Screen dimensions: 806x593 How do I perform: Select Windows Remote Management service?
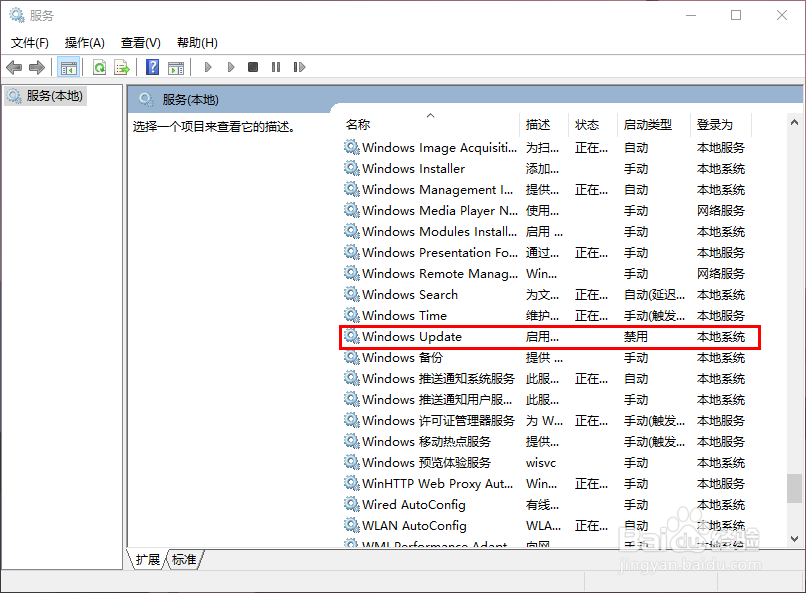pyautogui.click(x=546, y=274)
